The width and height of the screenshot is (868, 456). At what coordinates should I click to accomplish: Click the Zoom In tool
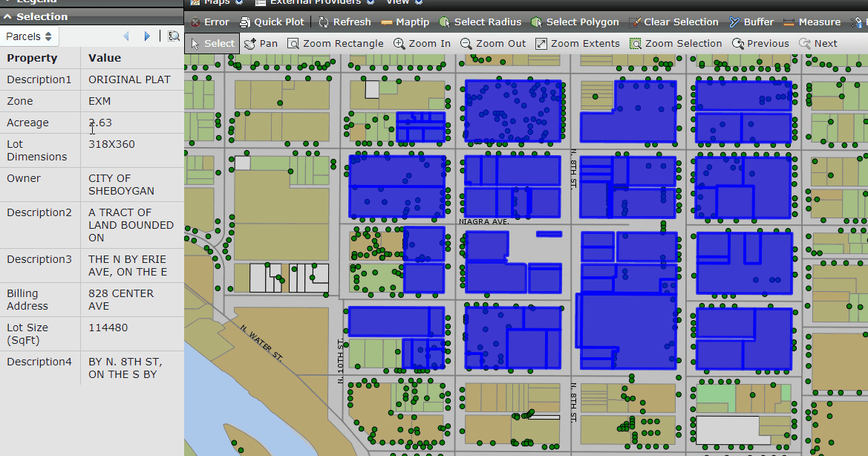click(422, 43)
